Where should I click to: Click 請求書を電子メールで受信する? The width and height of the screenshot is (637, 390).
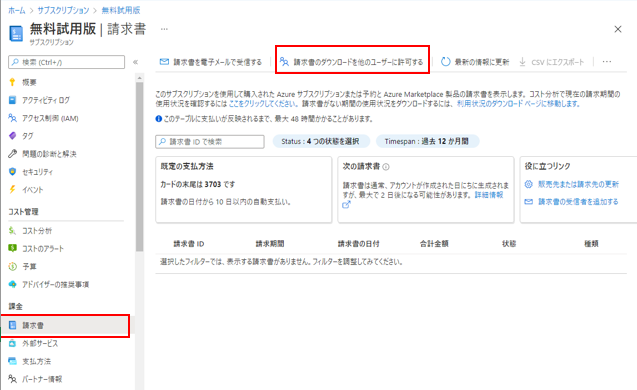211,62
